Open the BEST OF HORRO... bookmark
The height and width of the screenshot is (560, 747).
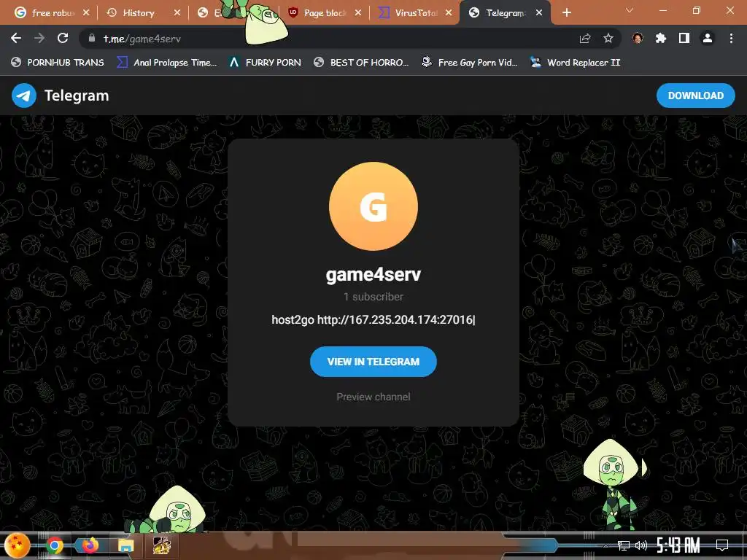tap(361, 63)
